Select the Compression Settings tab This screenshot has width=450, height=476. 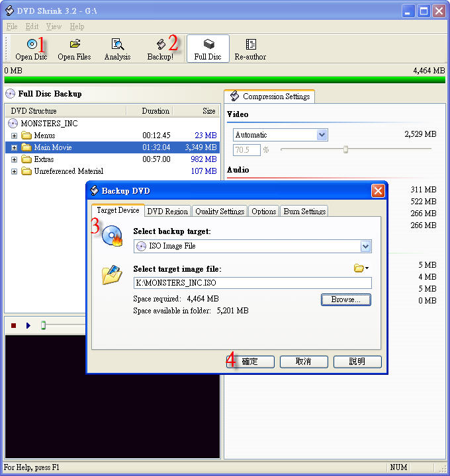(269, 97)
